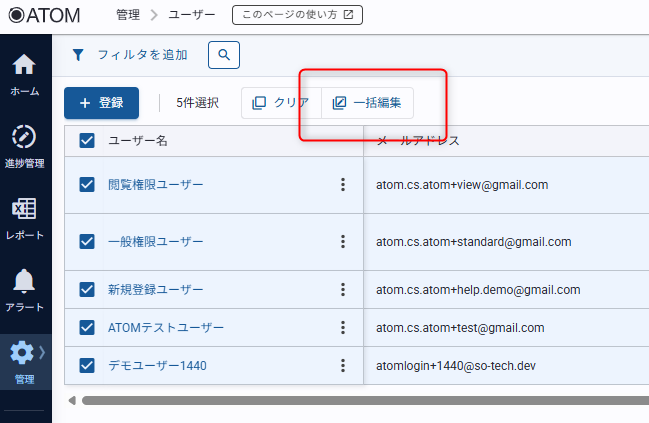Click 管理 in the breadcrumb
This screenshot has height=423, width=649.
click(x=127, y=15)
